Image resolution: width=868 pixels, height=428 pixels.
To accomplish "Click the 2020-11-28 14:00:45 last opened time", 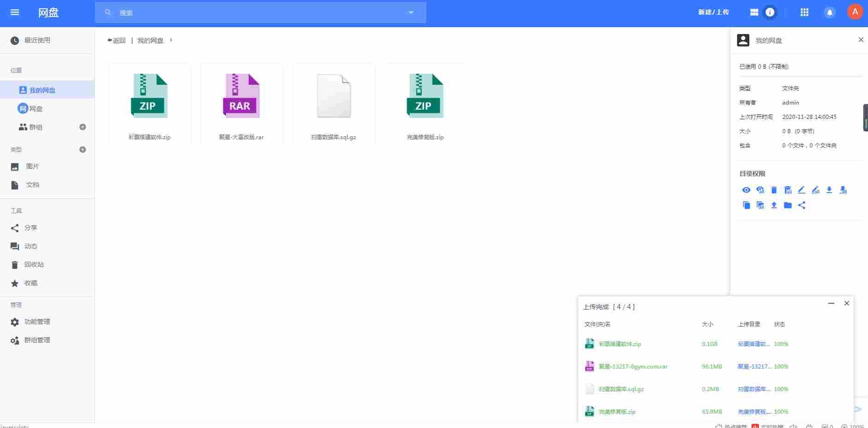I will (809, 117).
